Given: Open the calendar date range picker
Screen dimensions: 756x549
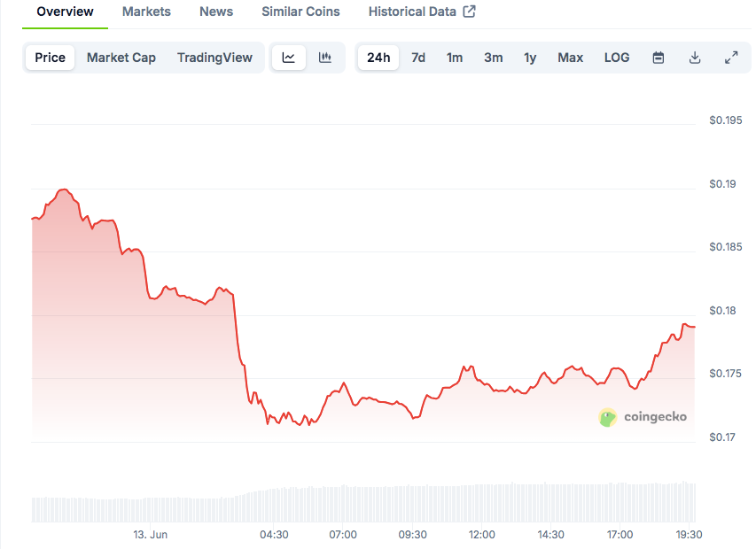Looking at the screenshot, I should click(659, 58).
